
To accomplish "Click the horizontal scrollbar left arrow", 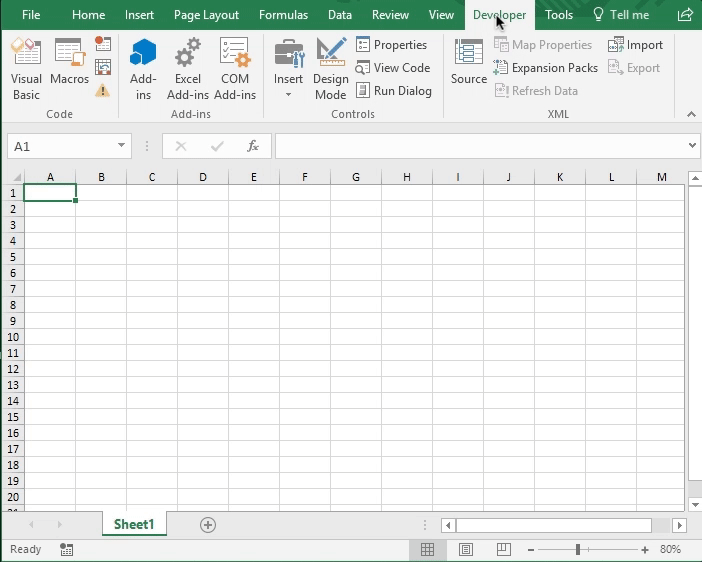I will click(x=448, y=525).
